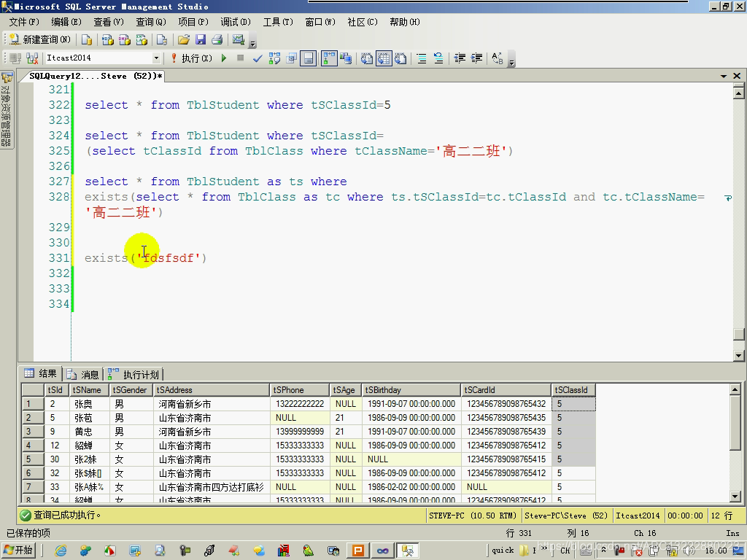747x560 pixels.
Task: Switch to the 消息 messages tab
Action: (83, 374)
